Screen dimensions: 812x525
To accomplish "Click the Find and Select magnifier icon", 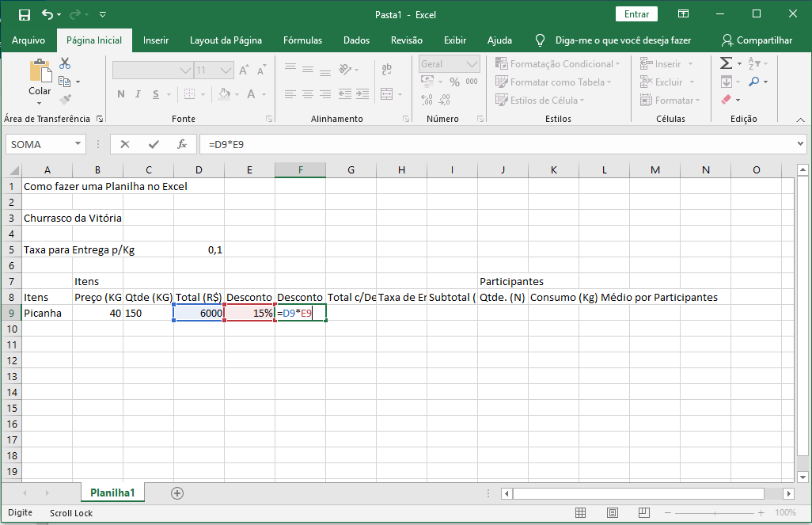I will [753, 82].
